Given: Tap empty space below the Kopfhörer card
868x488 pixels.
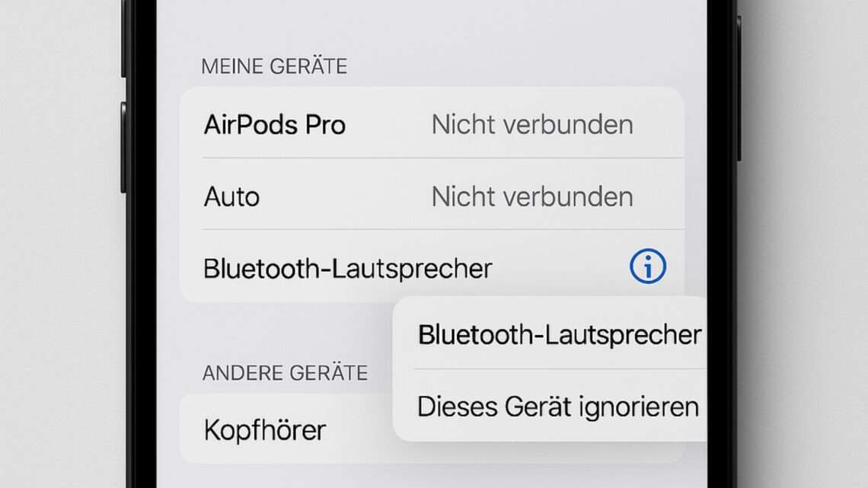Looking at the screenshot, I should pyautogui.click(x=432, y=476).
